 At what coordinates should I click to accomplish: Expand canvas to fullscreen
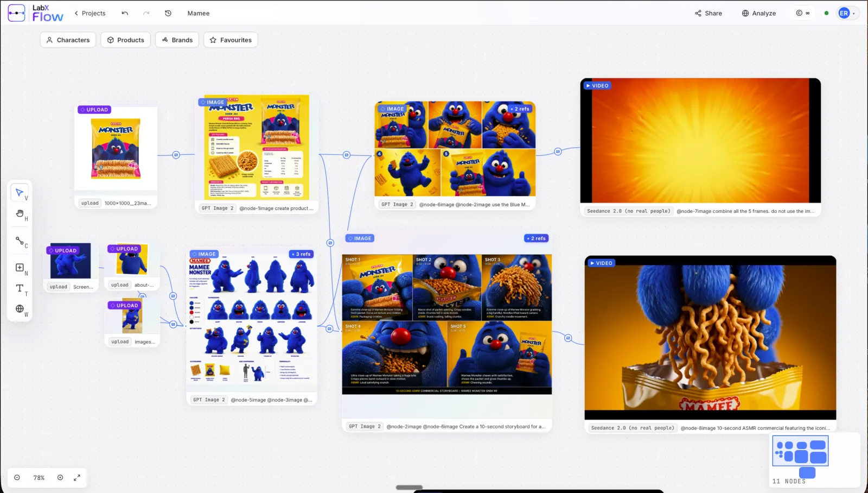point(77,478)
